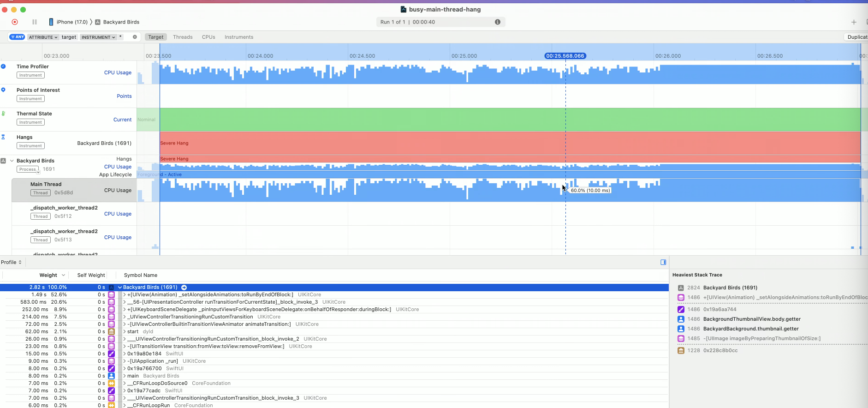Viewport: 868px width, 408px height.
Task: Expand the _setAlongsideAnimations row
Action: pyautogui.click(x=125, y=294)
